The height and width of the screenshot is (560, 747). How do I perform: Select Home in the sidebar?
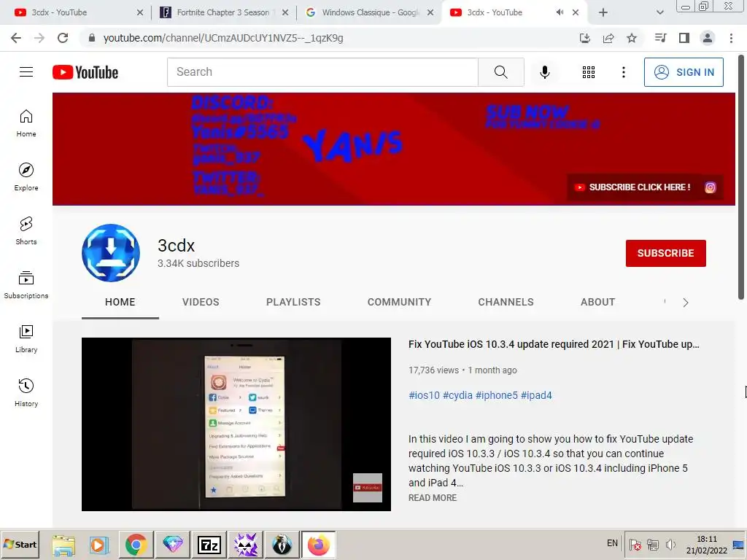(x=26, y=122)
